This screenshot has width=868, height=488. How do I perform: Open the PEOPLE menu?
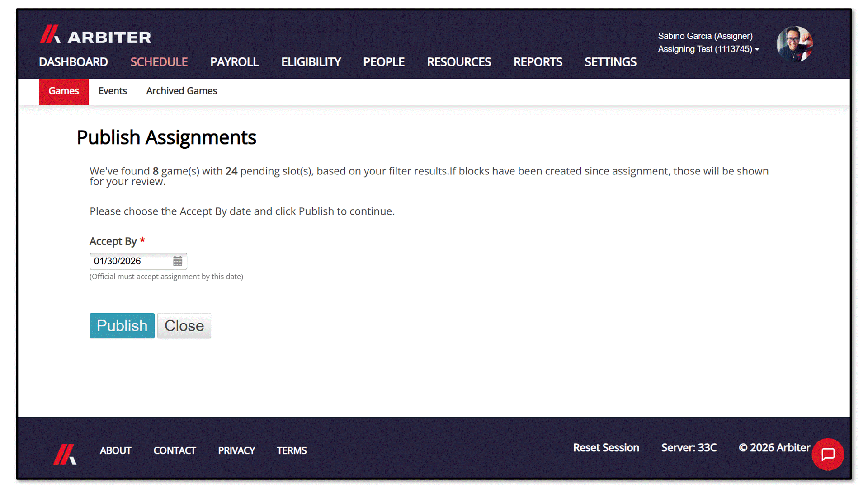point(384,62)
